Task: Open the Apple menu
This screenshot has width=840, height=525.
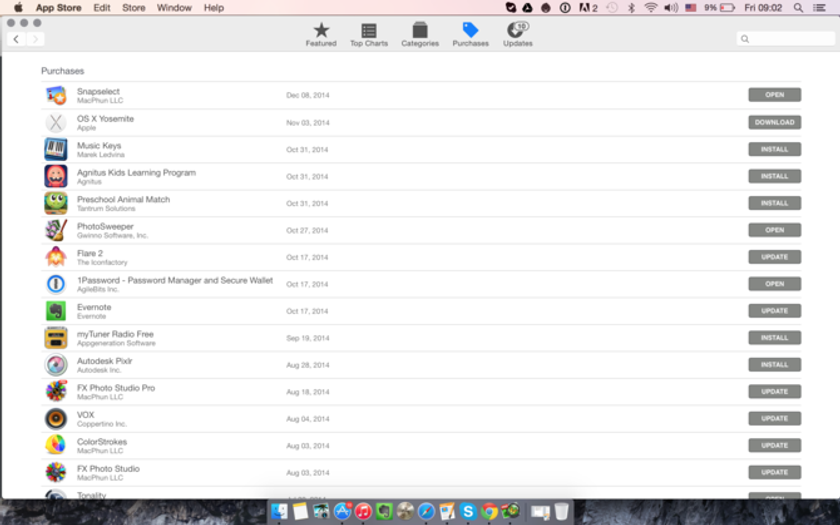Action: point(18,8)
